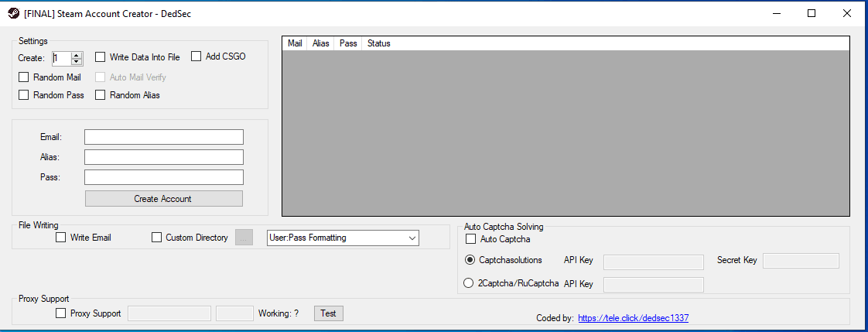Decrease the Create count with down arrow
868x332 pixels.
click(77, 61)
